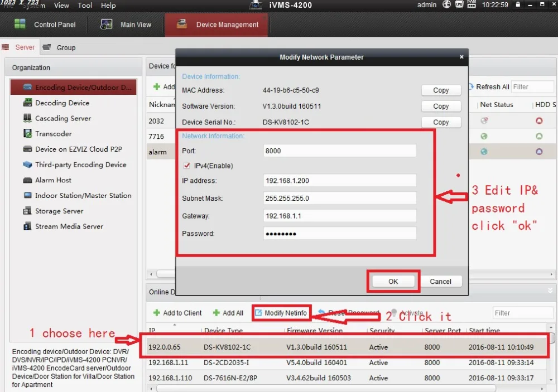558x392 pixels.
Task: Click the Control Panel grid icon
Action: point(20,24)
